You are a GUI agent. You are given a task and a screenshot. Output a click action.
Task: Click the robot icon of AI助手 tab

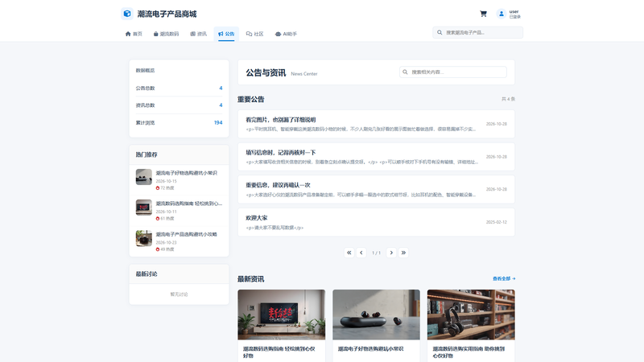[x=278, y=34]
